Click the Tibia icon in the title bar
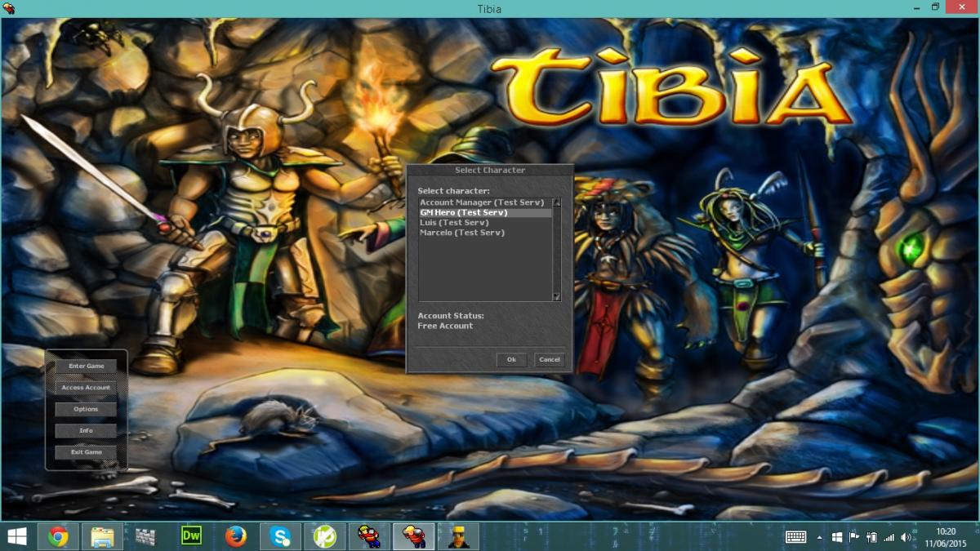Screen dimensions: 980x551 [x=9, y=9]
